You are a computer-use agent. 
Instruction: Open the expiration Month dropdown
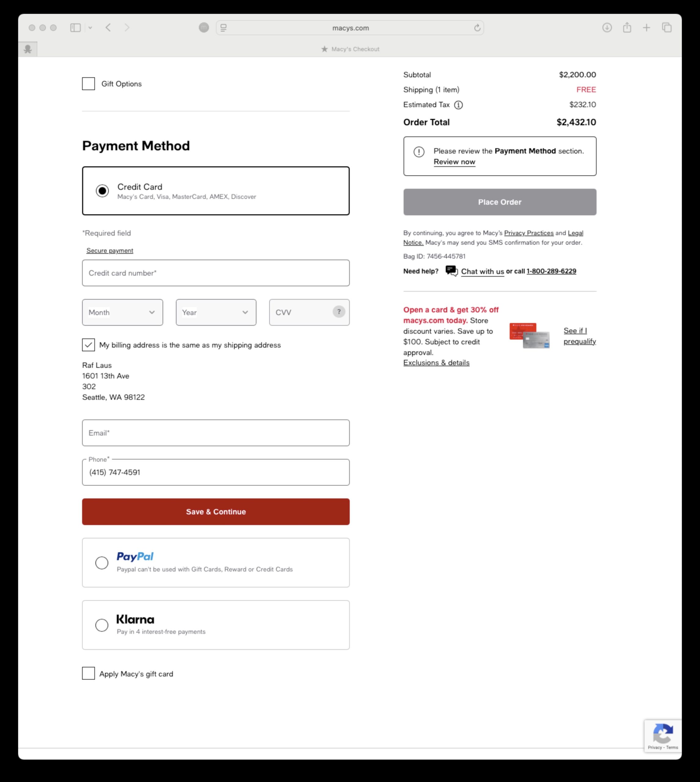tap(122, 312)
